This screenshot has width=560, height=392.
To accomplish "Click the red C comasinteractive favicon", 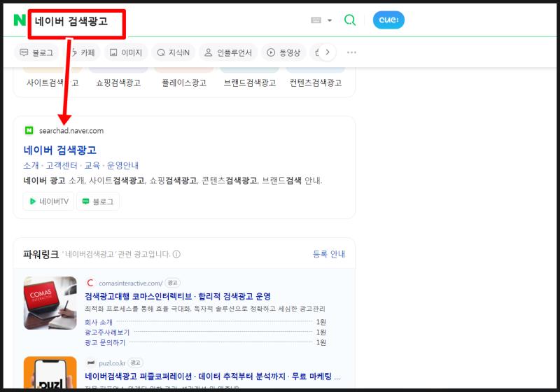I will coord(90,283).
